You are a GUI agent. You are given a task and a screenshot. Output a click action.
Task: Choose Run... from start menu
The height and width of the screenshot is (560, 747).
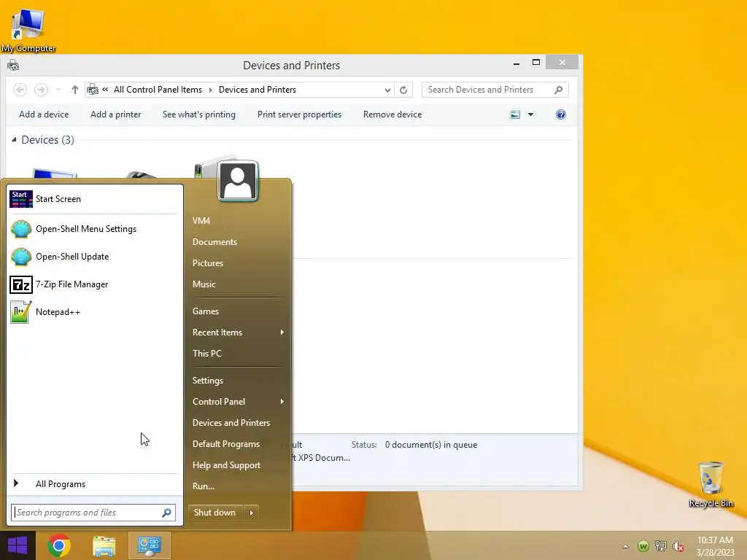pyautogui.click(x=204, y=486)
